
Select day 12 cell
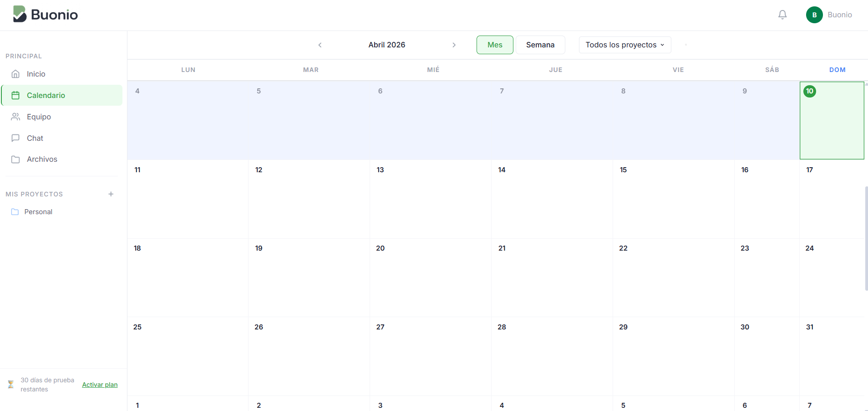309,199
